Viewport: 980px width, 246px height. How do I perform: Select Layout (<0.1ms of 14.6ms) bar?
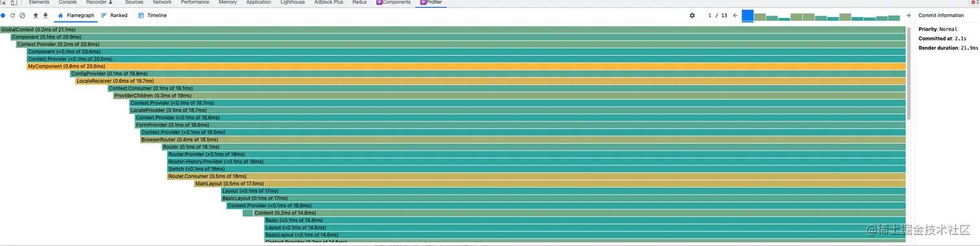585,228
